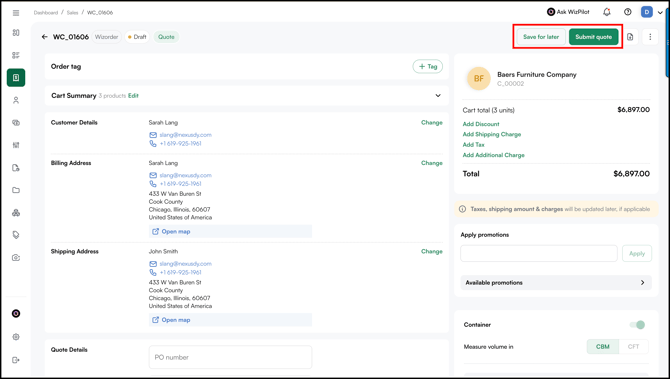
Task: Click Add Tax
Action: (x=473, y=145)
